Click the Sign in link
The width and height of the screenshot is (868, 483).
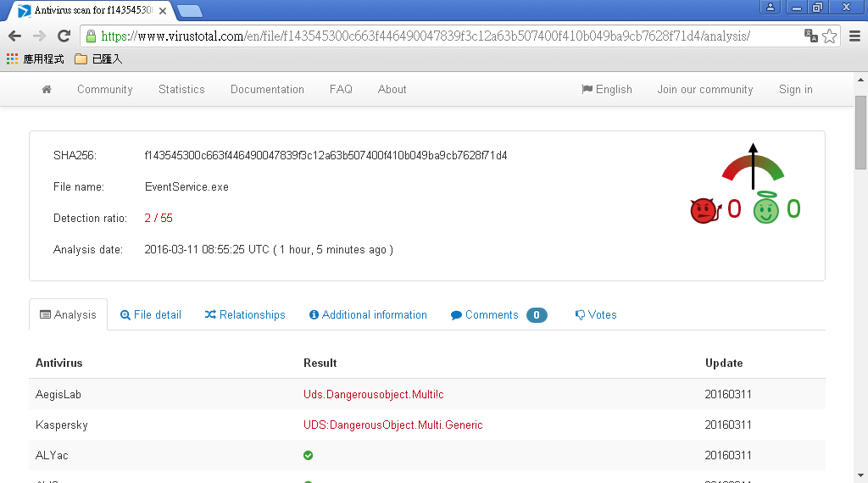(795, 89)
